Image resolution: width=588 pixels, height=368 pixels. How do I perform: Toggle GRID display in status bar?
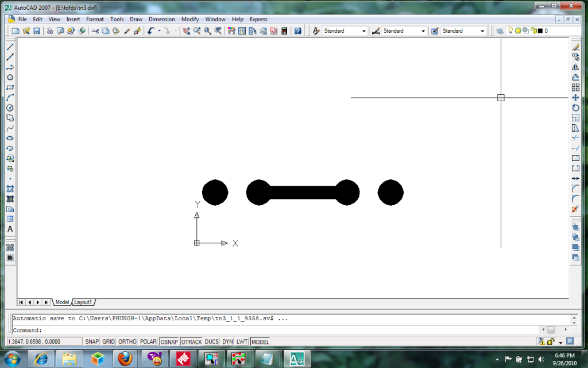click(x=109, y=342)
